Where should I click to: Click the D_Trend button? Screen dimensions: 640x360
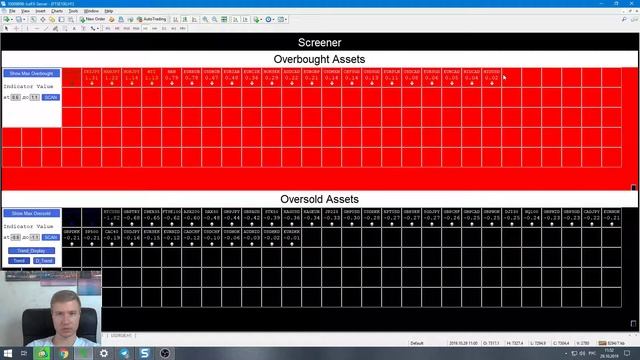(44, 260)
